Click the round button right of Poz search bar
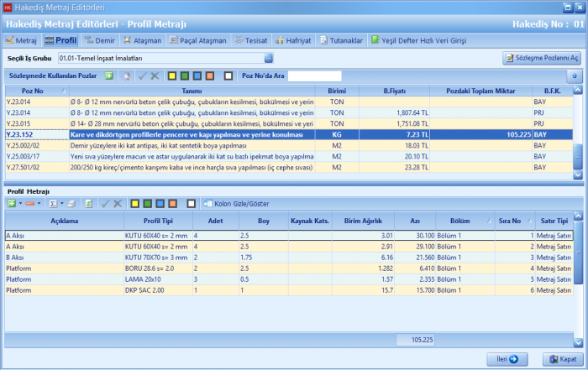This screenshot has width=588, height=370. tap(575, 76)
